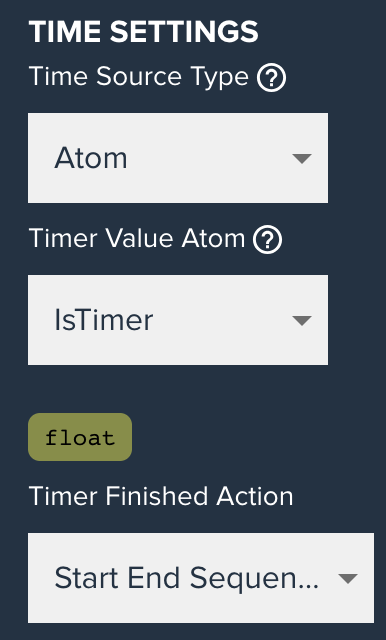386x640 pixels.
Task: Open the Time Source Type dropdown
Action: click(x=178, y=158)
